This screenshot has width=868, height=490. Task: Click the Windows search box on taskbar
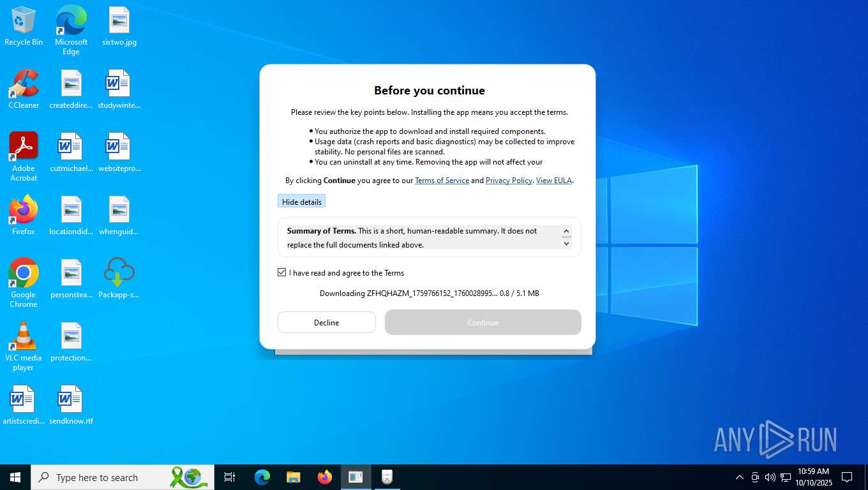pyautogui.click(x=123, y=477)
